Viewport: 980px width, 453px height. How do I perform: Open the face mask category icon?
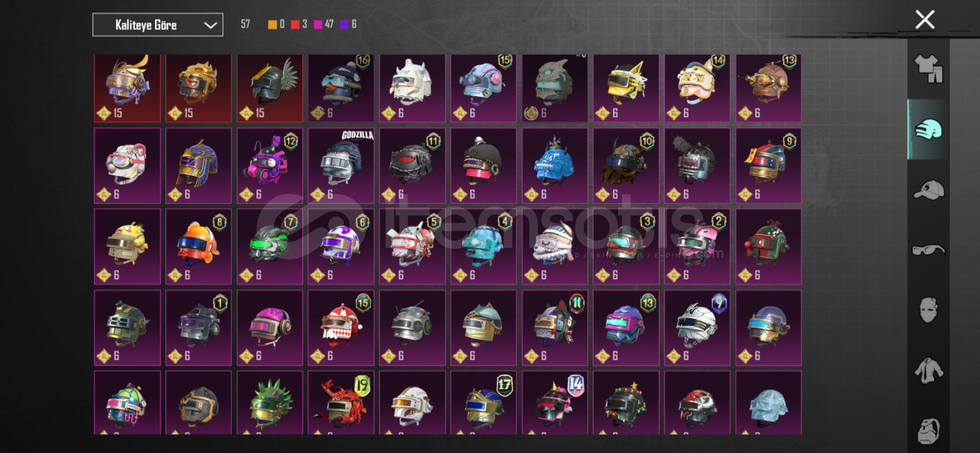[928, 310]
